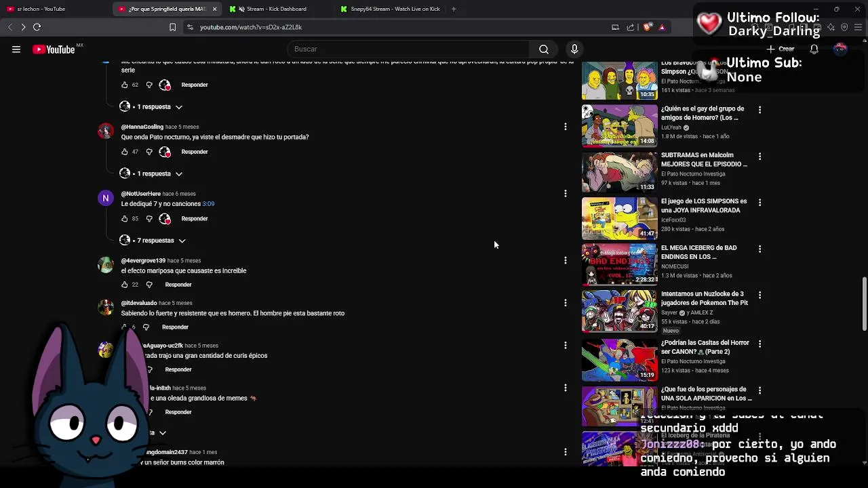This screenshot has width=868, height=488.
Task: Open the El juego de LOS SIMPSONS thumbnail
Action: [x=619, y=218]
